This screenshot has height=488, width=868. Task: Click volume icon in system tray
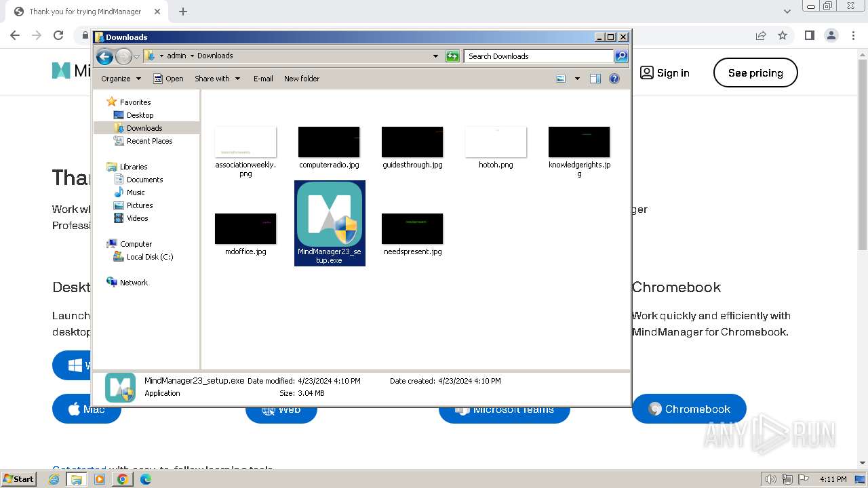[771, 479]
